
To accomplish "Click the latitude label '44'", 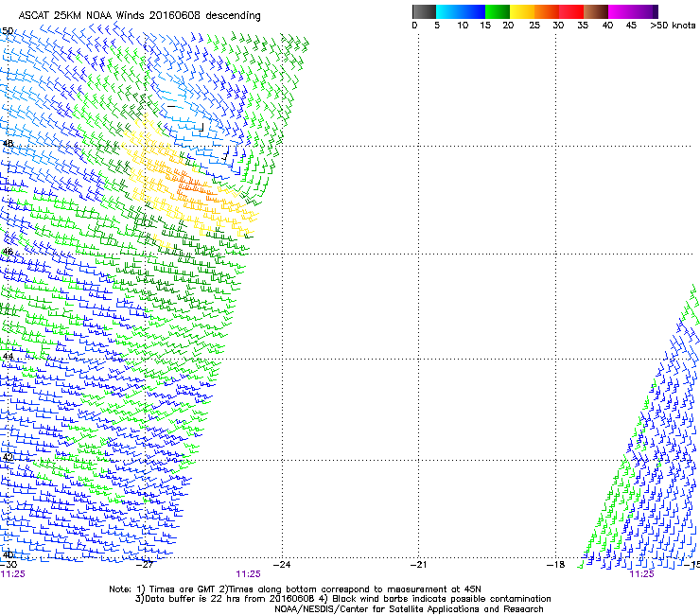I will pos(8,356).
